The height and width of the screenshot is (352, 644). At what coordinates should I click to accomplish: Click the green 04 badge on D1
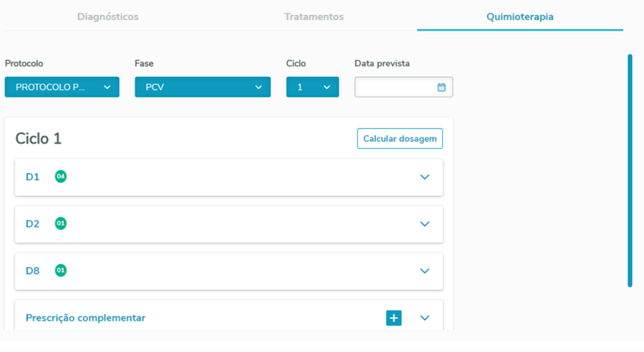(61, 177)
